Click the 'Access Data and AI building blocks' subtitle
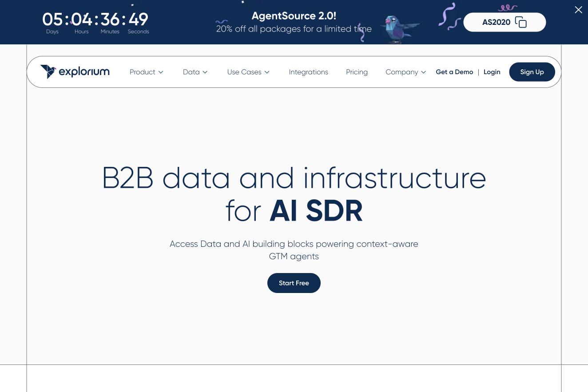588x392 pixels. [294, 250]
